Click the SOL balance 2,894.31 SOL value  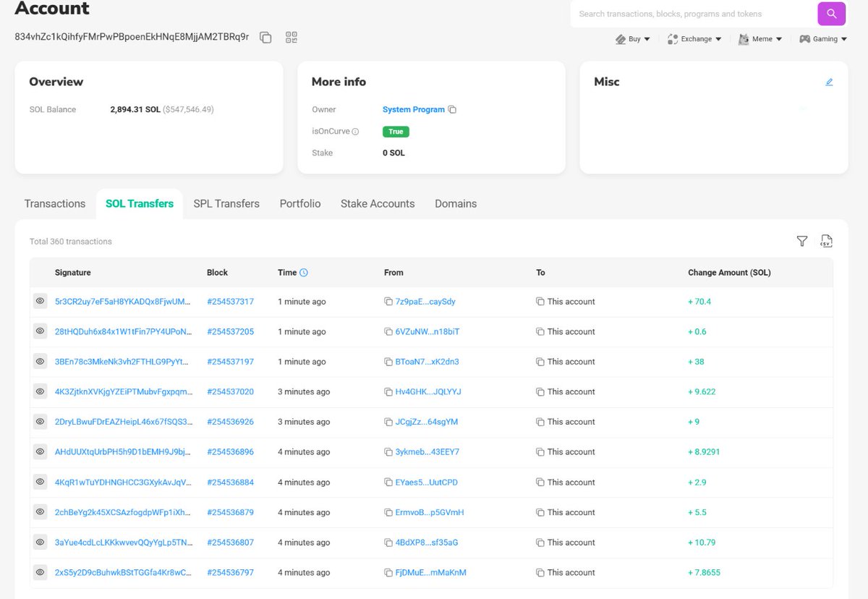coord(135,110)
